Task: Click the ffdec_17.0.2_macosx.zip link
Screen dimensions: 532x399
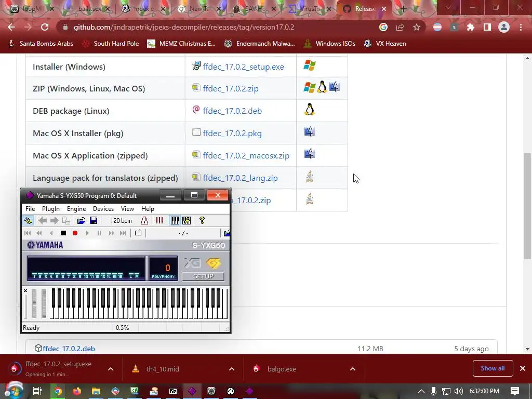Action: click(x=246, y=156)
